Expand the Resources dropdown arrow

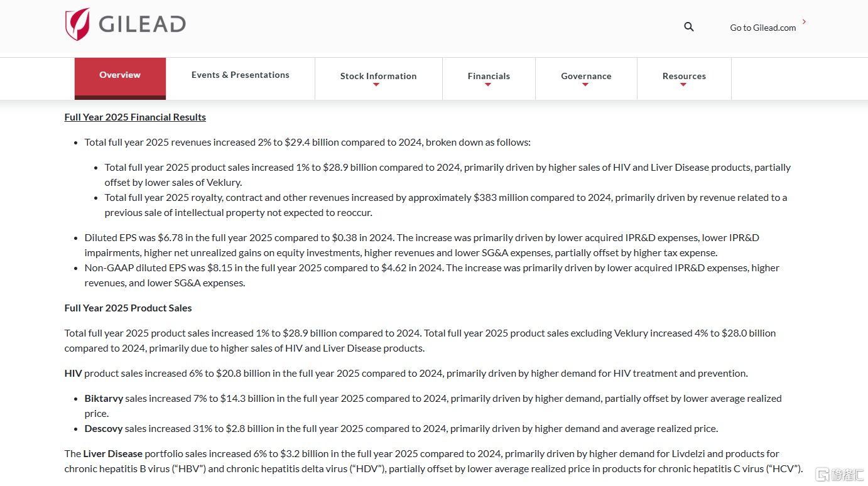click(683, 85)
